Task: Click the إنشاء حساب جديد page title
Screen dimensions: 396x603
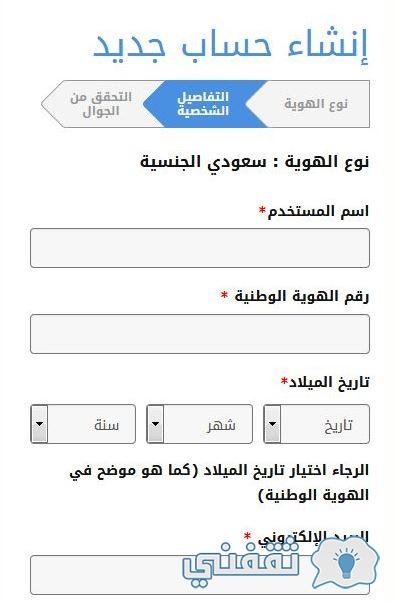Action: point(231,47)
